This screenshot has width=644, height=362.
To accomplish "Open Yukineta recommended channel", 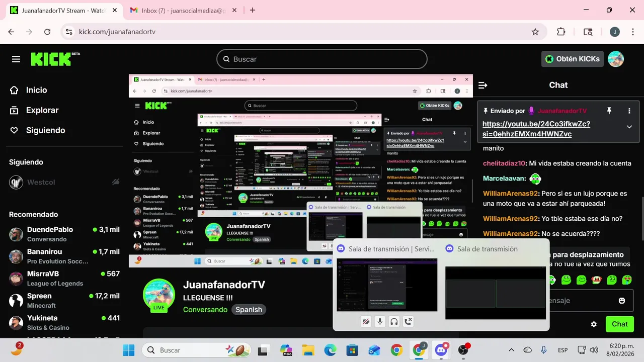I will coord(64,322).
